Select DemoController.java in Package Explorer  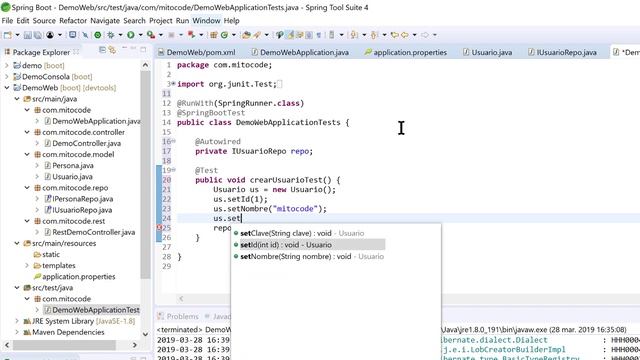82,143
